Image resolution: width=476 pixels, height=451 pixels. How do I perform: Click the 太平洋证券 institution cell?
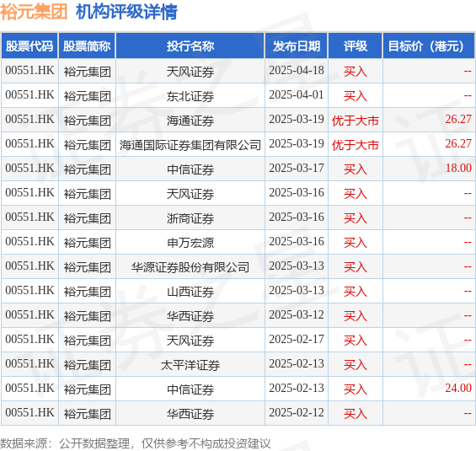[190, 365]
